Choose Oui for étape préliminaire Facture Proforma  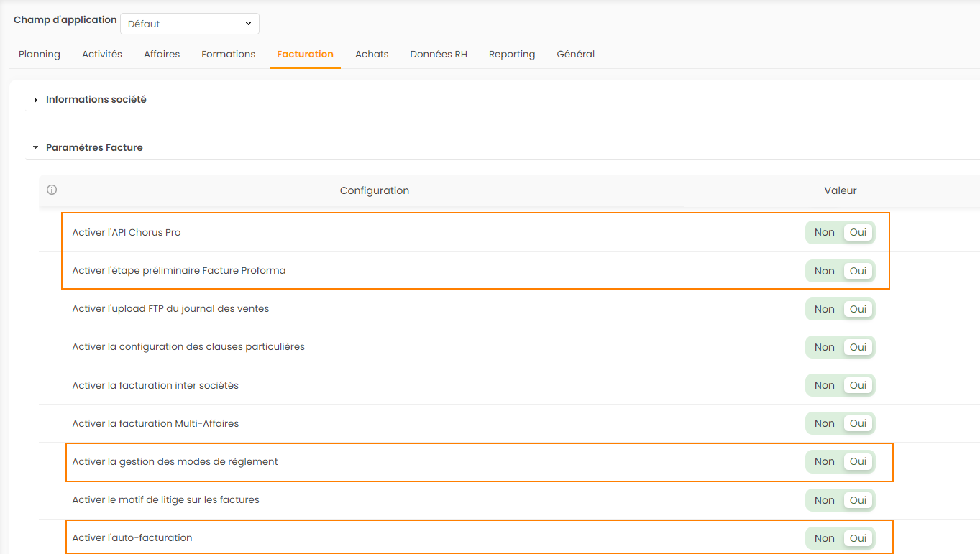[858, 271]
